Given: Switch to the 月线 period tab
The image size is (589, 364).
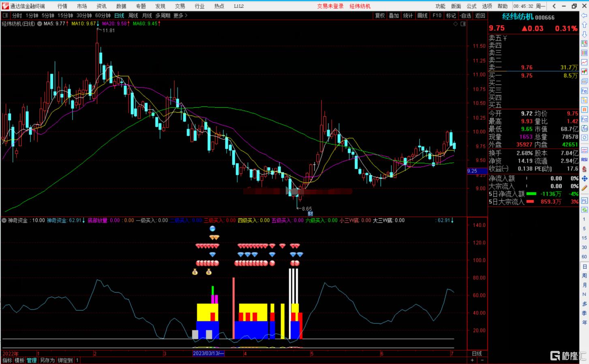Looking at the screenshot, I should pos(147,15).
